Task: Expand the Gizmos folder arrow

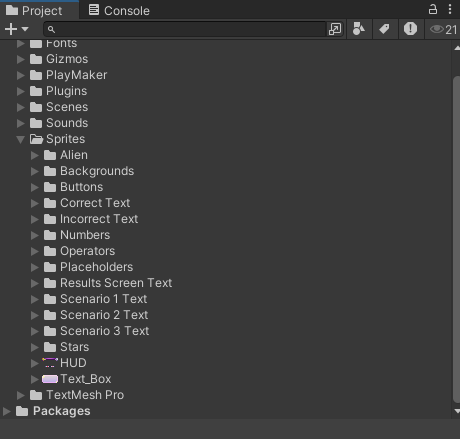Action: coord(21,59)
